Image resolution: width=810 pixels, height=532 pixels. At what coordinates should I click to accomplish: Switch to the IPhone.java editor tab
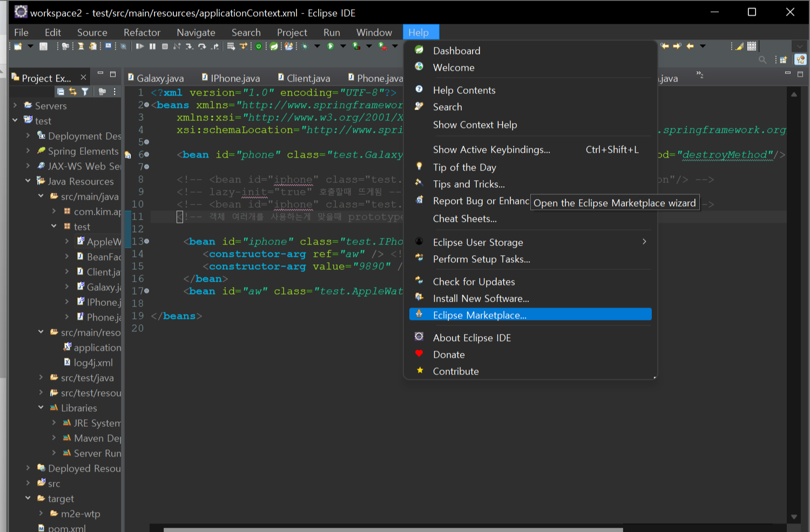231,78
